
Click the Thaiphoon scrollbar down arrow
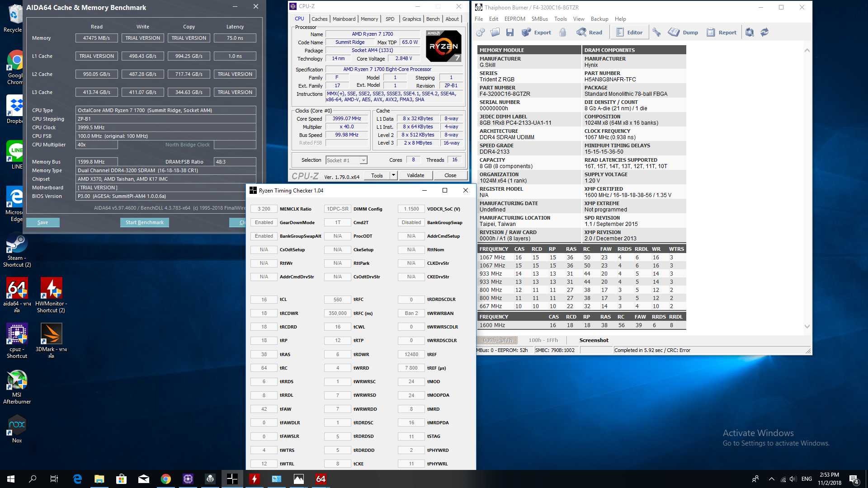pyautogui.click(x=807, y=327)
